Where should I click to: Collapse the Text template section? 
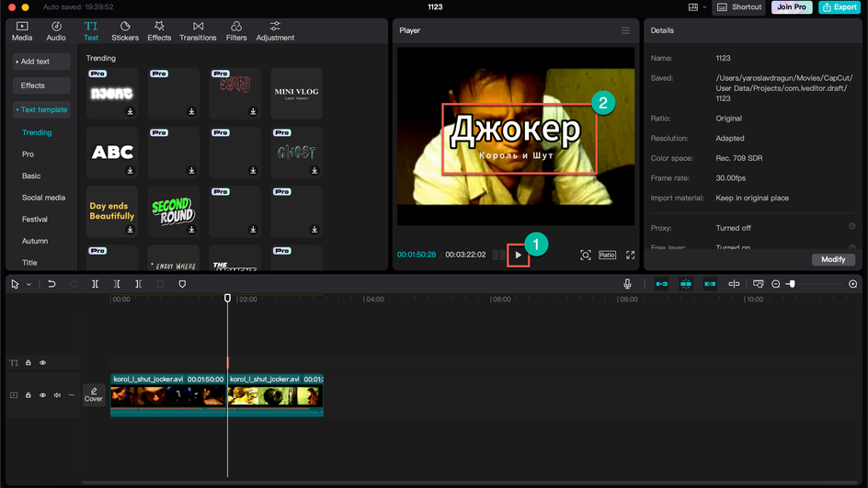coord(41,109)
